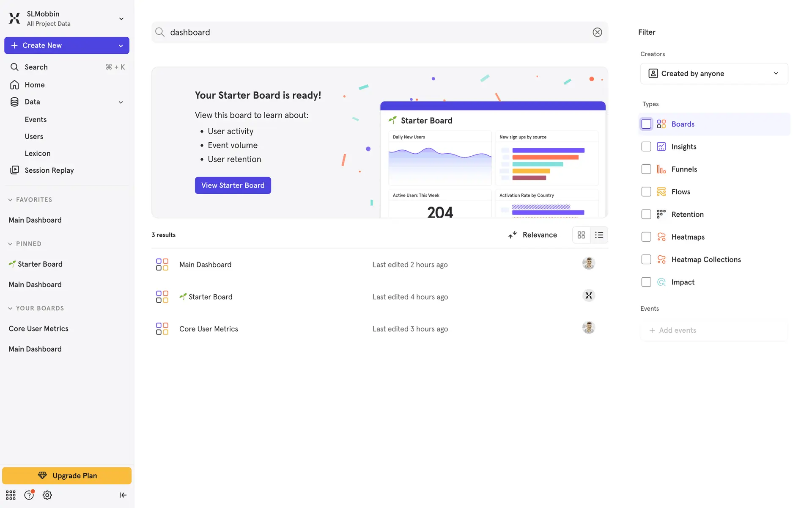The height and width of the screenshot is (508, 812).
Task: Open the Created by anyone dropdown
Action: pos(714,74)
